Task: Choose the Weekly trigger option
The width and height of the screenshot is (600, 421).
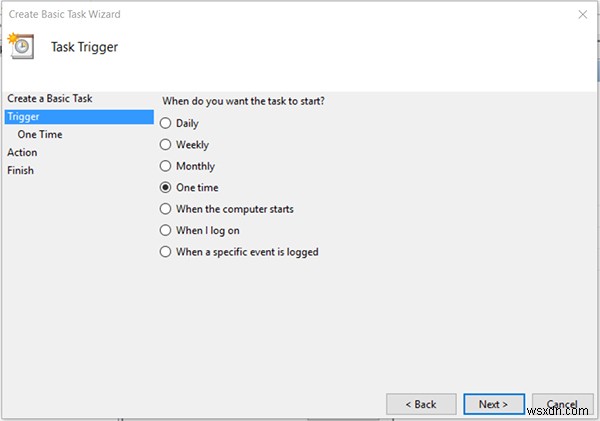Action: (x=166, y=145)
